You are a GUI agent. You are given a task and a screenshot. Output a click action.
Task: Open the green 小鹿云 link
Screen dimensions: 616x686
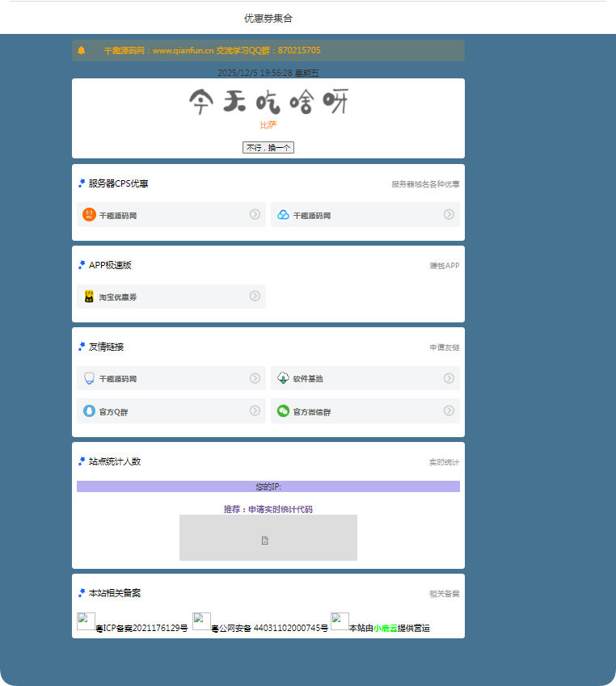tap(386, 629)
